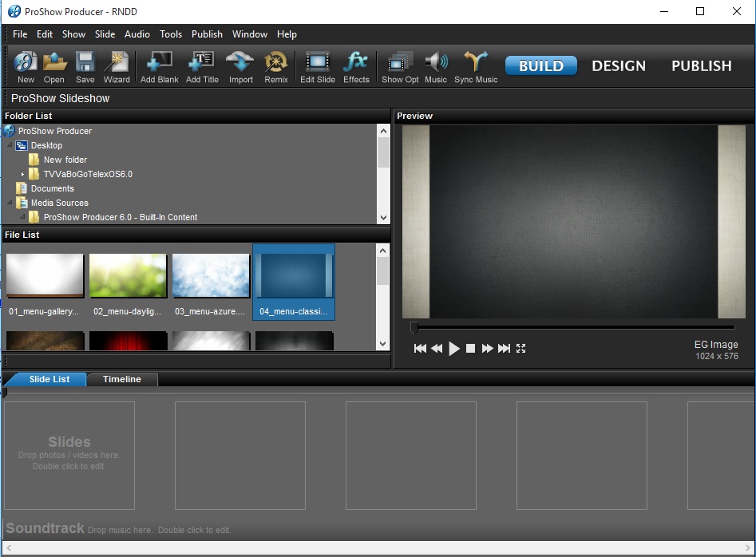Fast forward the preview

tap(488, 349)
